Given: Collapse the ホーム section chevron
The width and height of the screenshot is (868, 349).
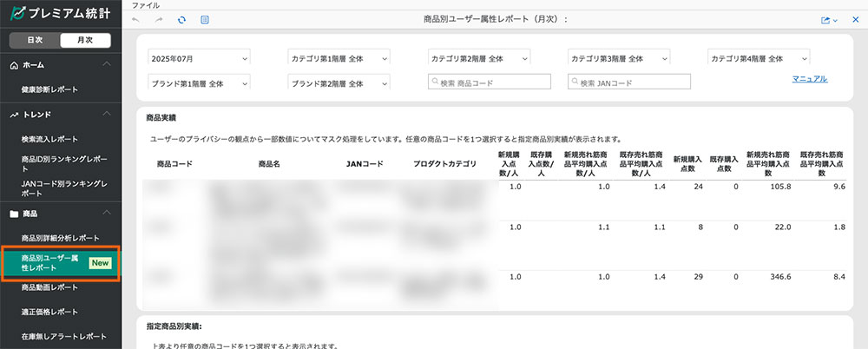Looking at the screenshot, I should 107,65.
